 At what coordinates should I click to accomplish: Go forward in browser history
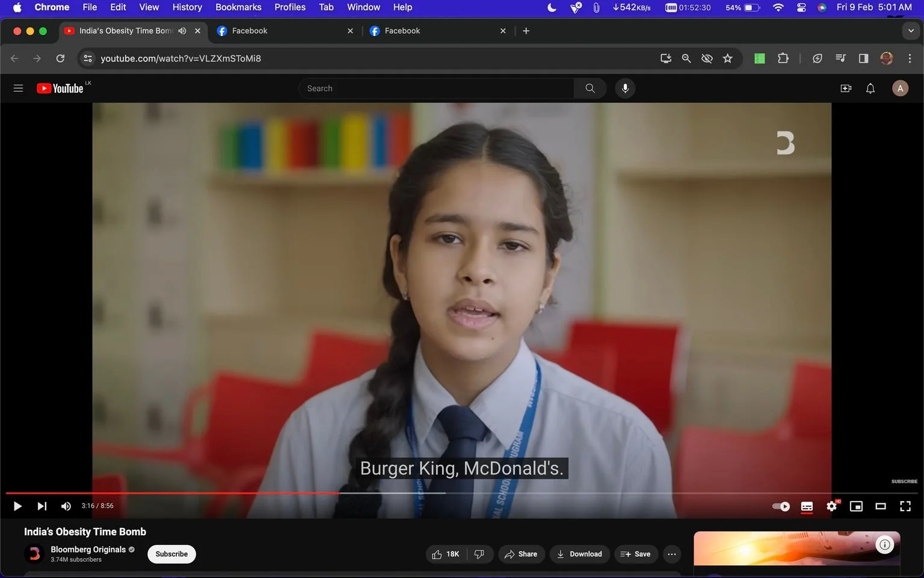tap(37, 58)
